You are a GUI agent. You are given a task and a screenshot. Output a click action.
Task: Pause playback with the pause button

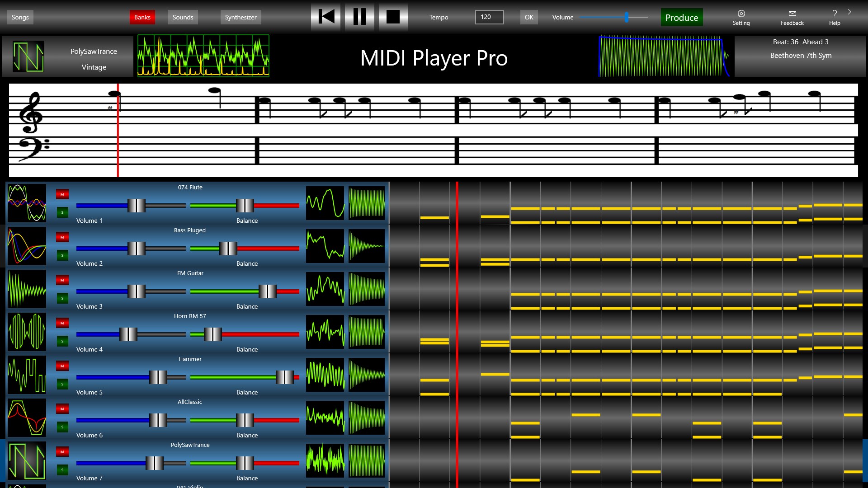pyautogui.click(x=359, y=17)
